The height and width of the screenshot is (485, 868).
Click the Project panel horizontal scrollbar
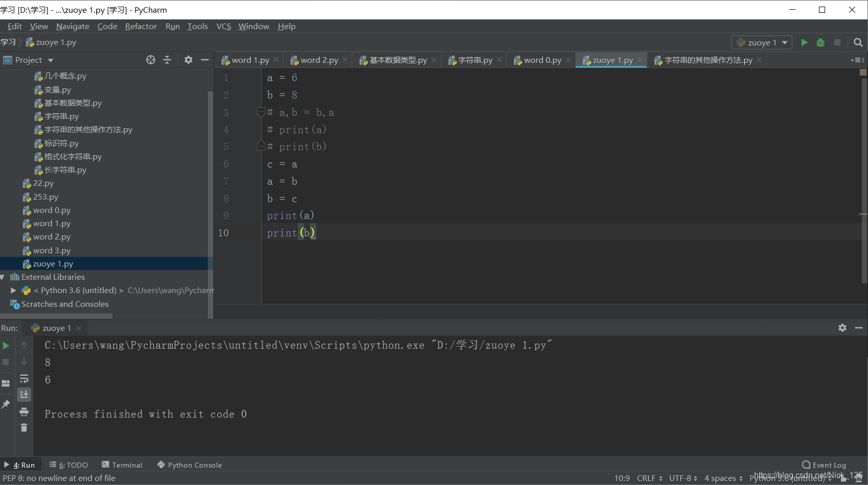click(56, 316)
